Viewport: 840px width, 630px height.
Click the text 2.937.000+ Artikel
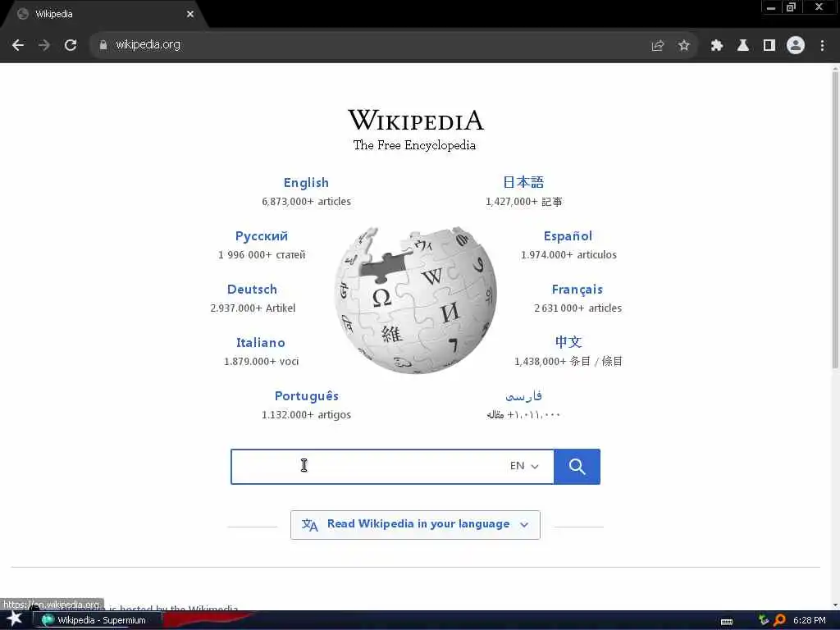click(x=253, y=308)
